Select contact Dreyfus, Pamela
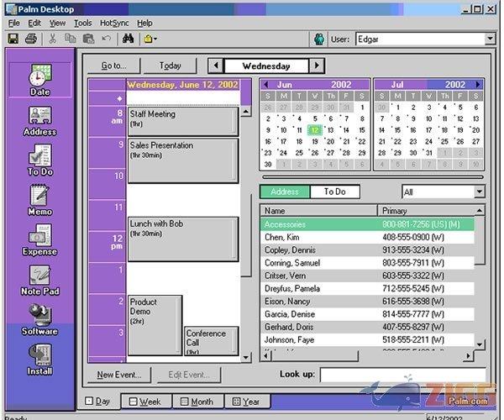This screenshot has height=420, width=504. click(x=367, y=289)
